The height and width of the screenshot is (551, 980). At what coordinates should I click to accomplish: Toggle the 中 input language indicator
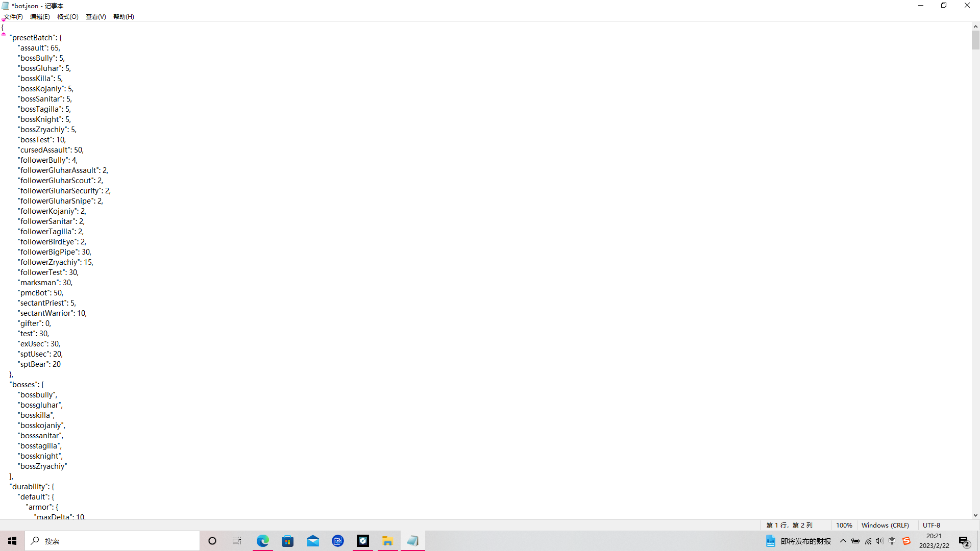pyautogui.click(x=892, y=541)
